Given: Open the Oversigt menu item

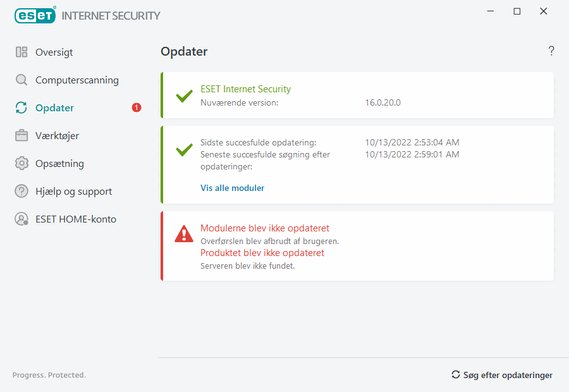Looking at the screenshot, I should [54, 52].
